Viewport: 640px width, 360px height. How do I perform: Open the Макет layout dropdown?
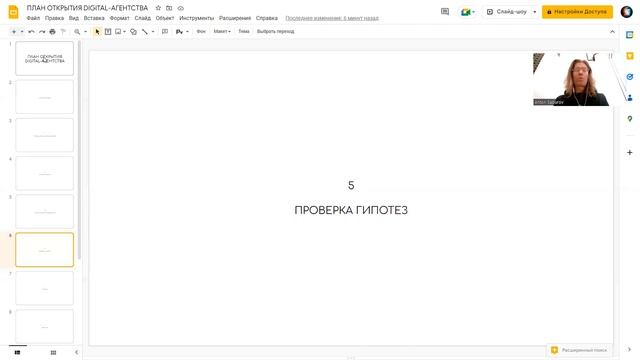pyautogui.click(x=222, y=31)
